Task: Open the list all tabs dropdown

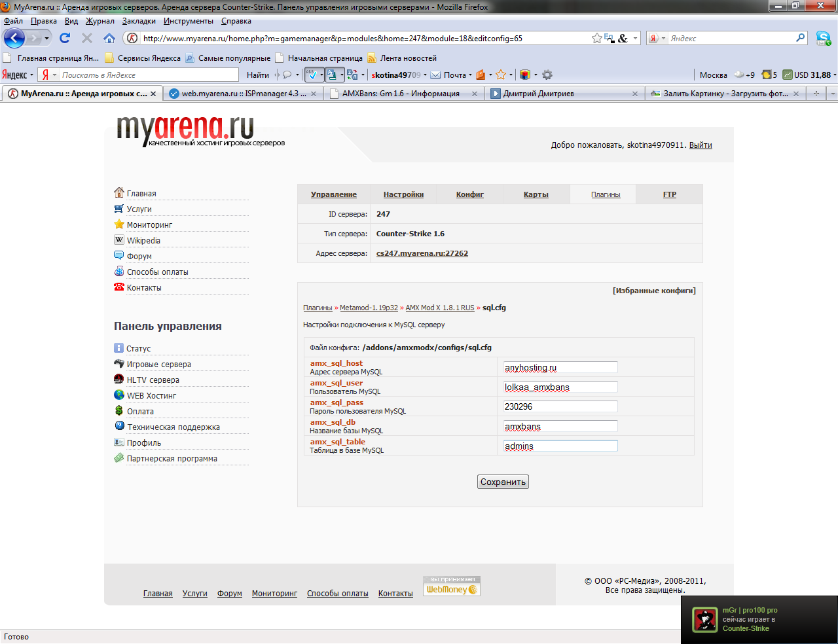Action: click(x=832, y=94)
